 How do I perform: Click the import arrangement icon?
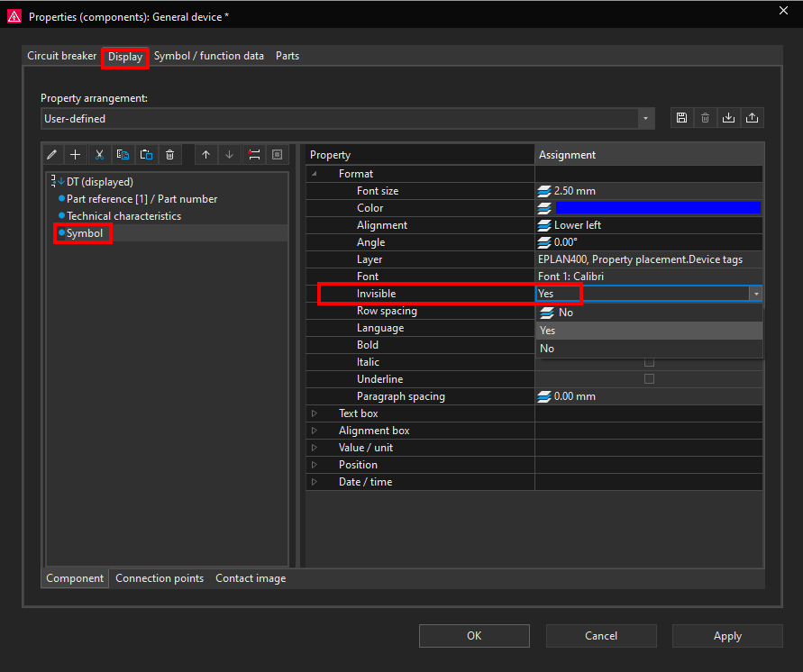[x=728, y=118]
